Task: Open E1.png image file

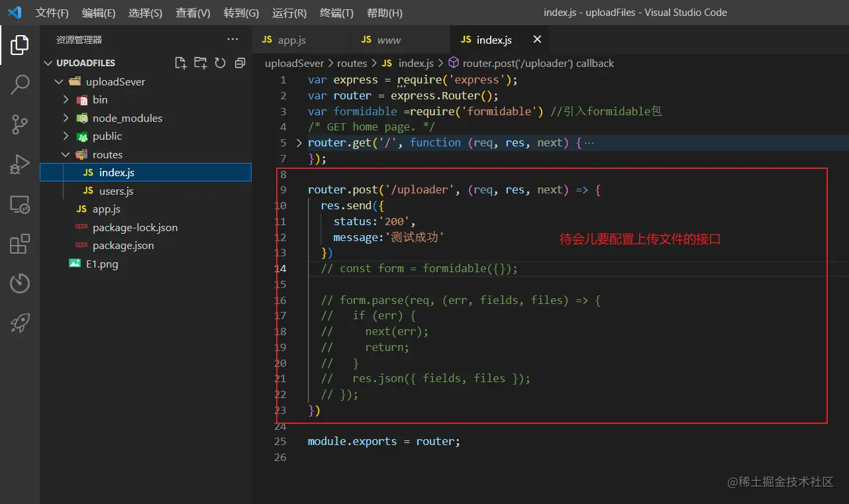Action: [146, 264]
